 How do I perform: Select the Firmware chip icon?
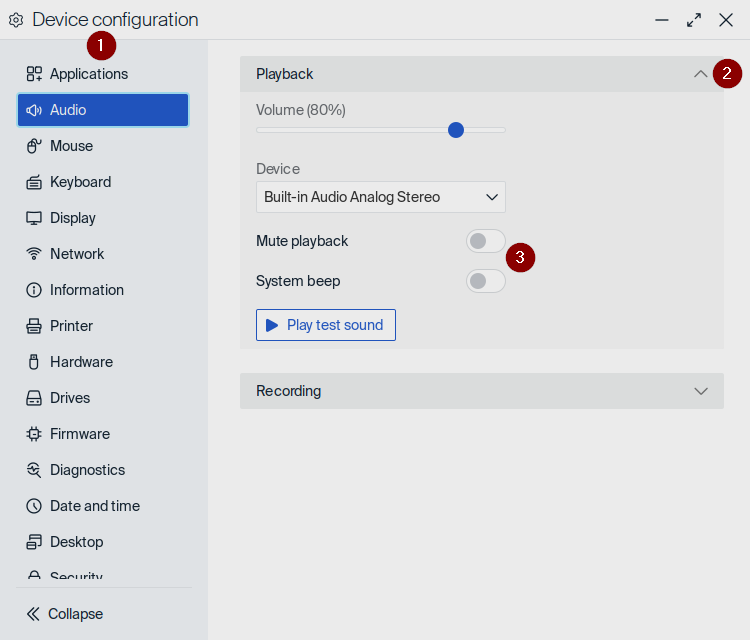point(34,434)
